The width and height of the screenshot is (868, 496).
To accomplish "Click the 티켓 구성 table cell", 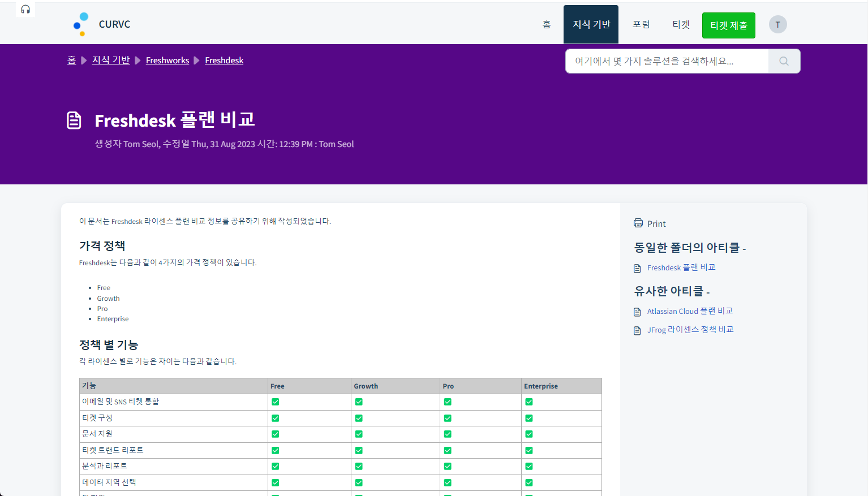I will tap(174, 418).
